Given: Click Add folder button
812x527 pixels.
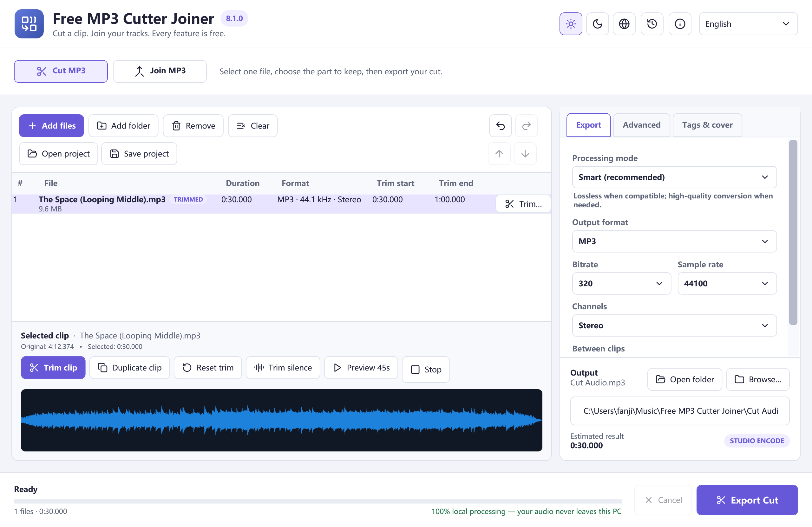Looking at the screenshot, I should coord(123,126).
